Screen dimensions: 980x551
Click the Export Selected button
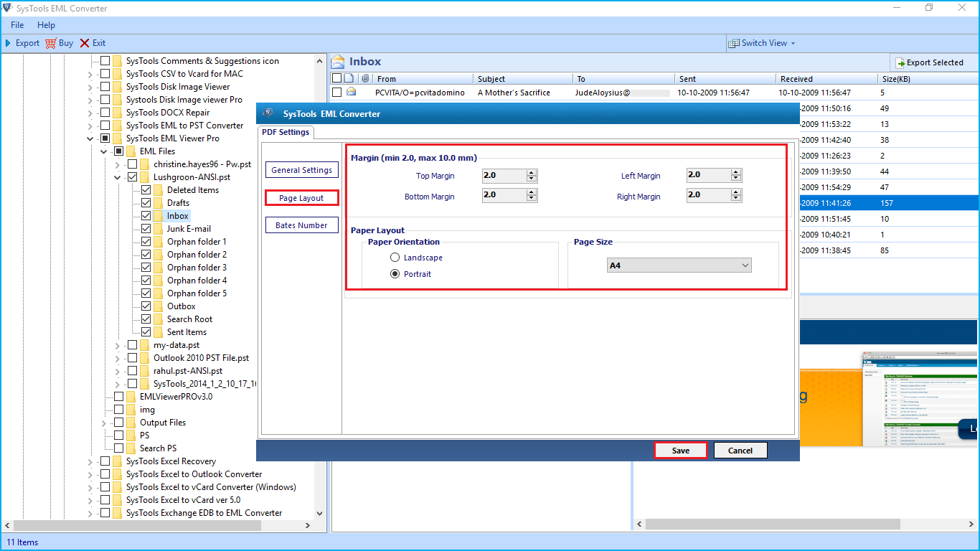[x=929, y=62]
